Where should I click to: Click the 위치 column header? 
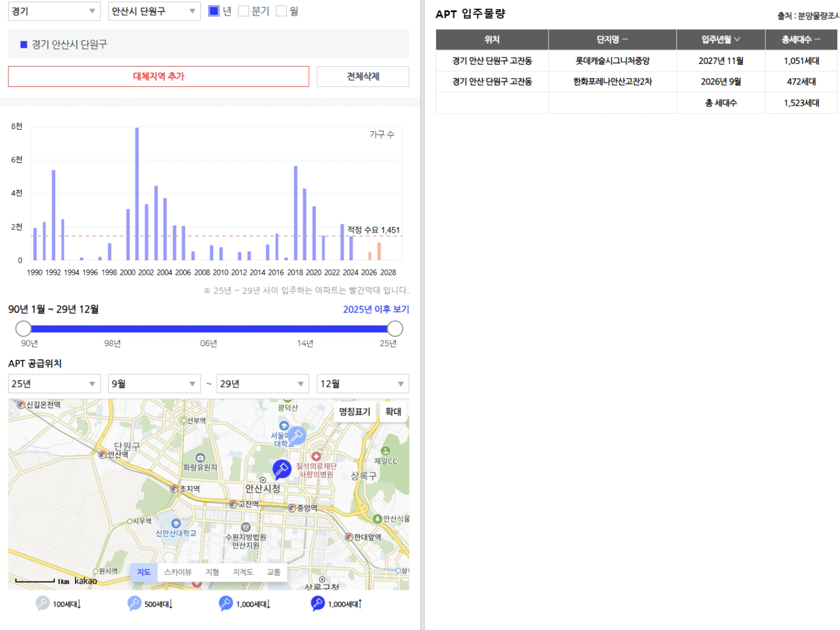tap(492, 40)
